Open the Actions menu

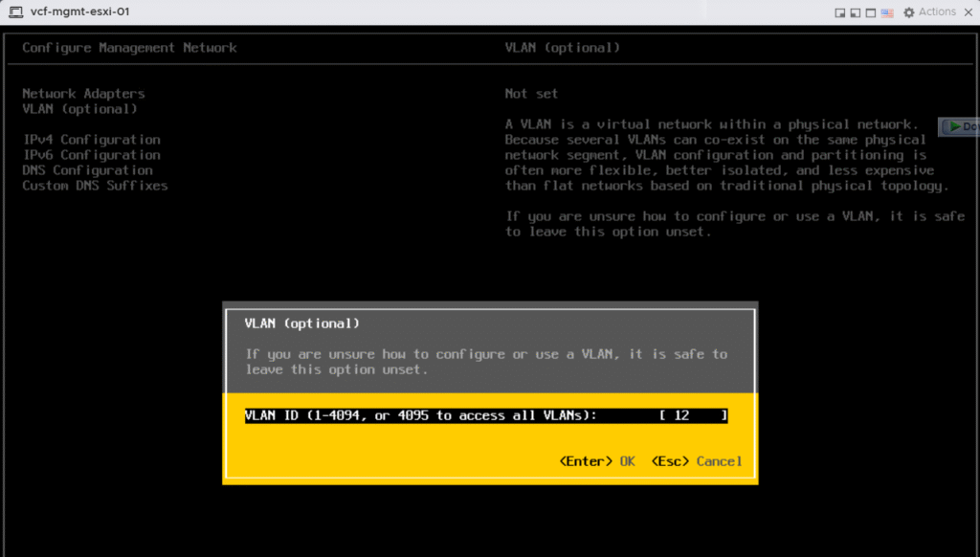[x=937, y=12]
